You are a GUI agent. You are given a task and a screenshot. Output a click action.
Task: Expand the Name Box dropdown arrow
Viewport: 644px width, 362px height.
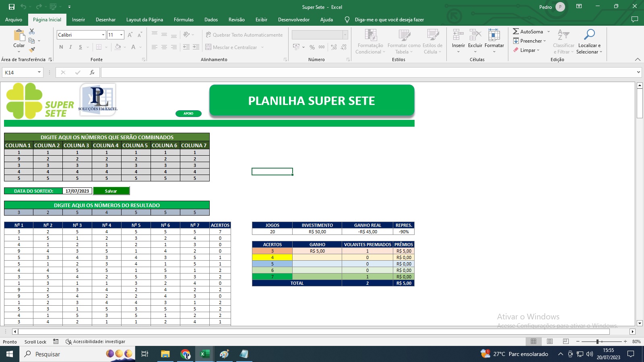[39, 72]
